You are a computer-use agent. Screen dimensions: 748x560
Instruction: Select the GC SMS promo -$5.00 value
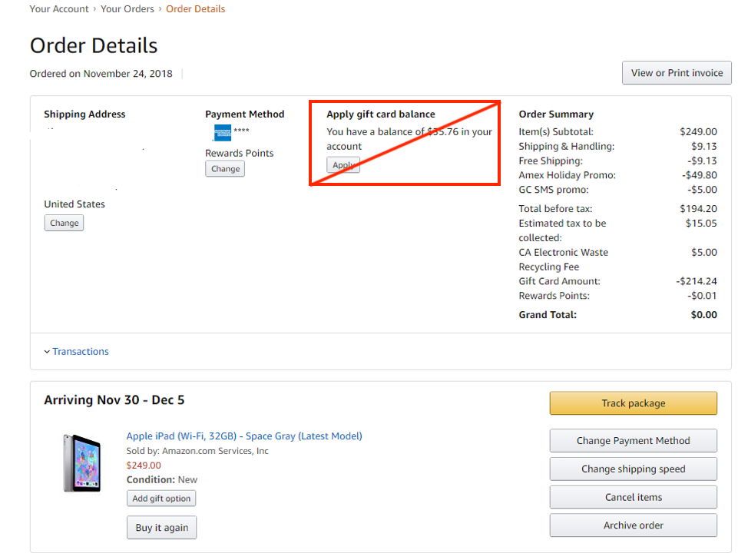tap(702, 190)
